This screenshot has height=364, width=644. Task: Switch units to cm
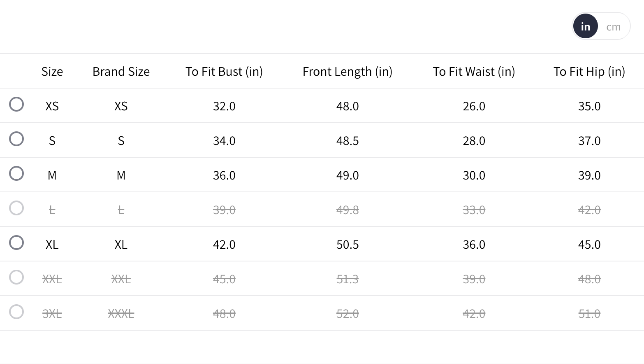pos(613,27)
